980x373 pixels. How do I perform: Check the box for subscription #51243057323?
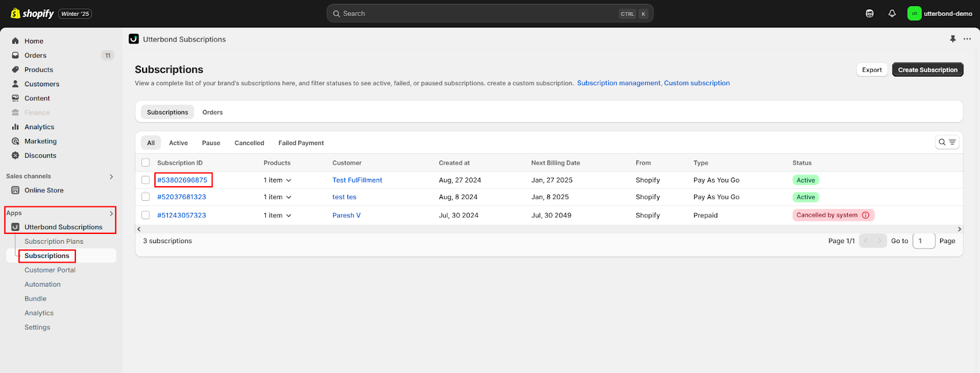(x=145, y=216)
